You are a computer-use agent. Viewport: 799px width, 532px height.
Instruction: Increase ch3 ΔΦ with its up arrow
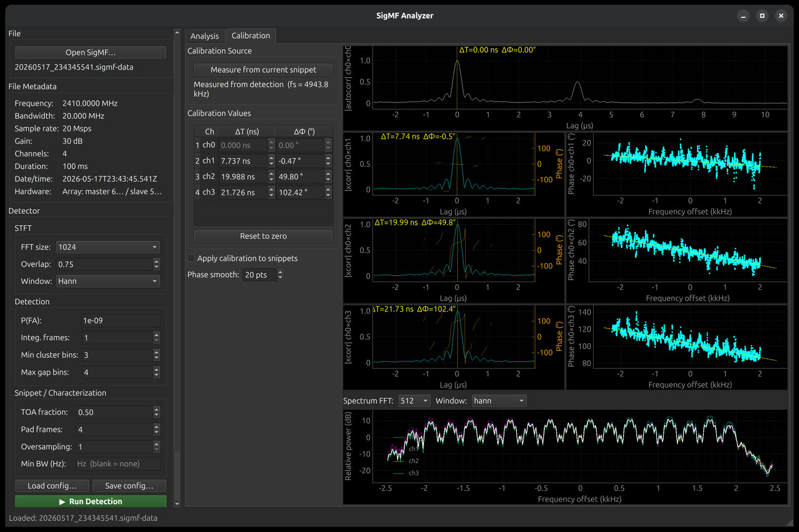tap(327, 189)
